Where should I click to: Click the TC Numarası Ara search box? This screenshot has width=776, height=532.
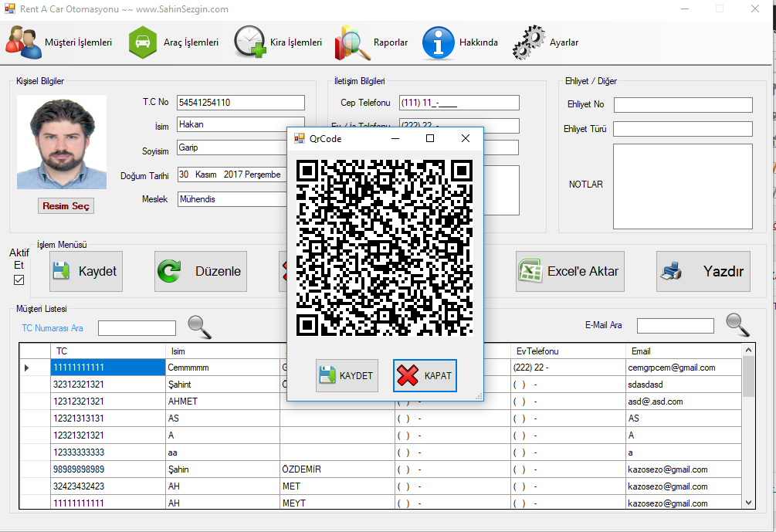(x=137, y=328)
